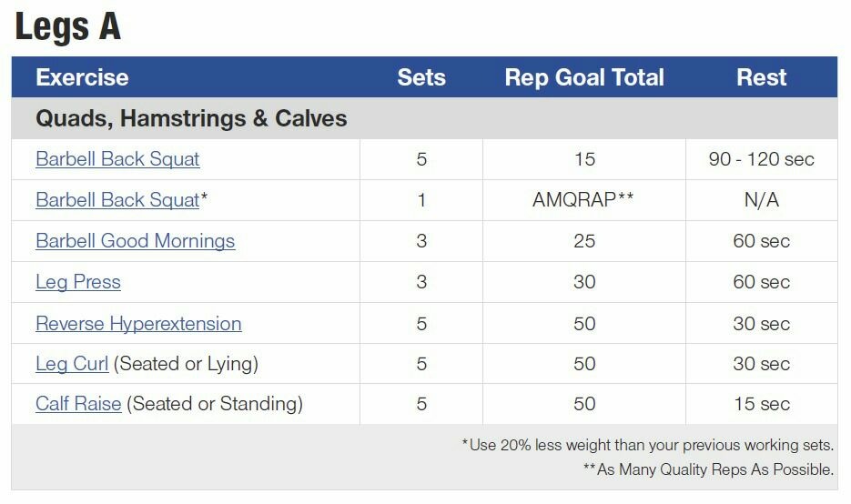Screen dimensions: 851x504
Task: Open the Leg Press exercise link
Action: [78, 282]
